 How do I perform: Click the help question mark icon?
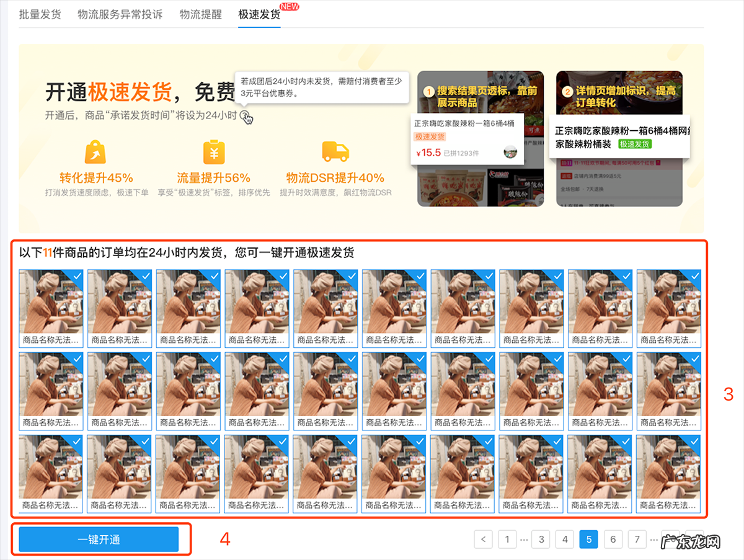click(246, 115)
